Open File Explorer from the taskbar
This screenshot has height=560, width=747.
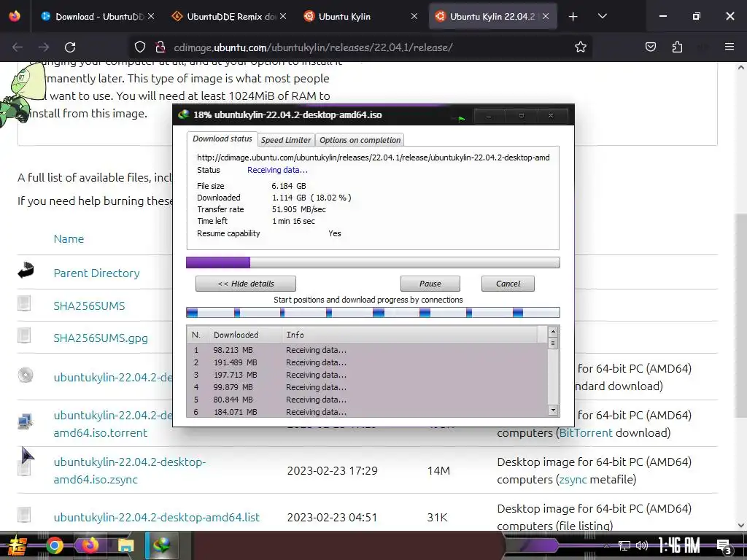[125, 545]
